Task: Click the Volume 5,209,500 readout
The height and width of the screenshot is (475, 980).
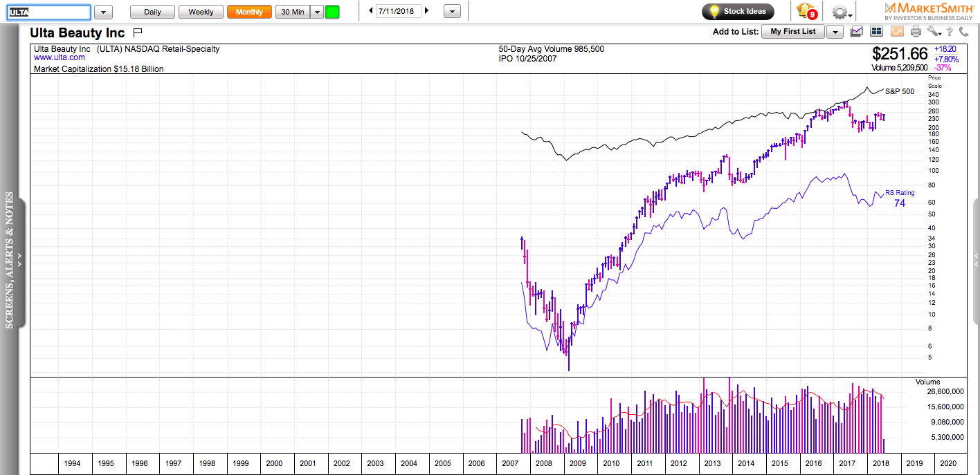Action: tap(900, 68)
